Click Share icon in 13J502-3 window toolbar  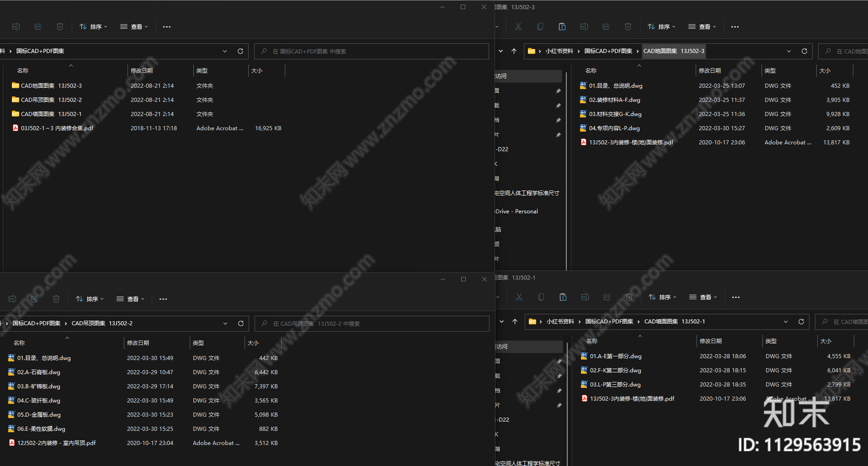[x=606, y=27]
